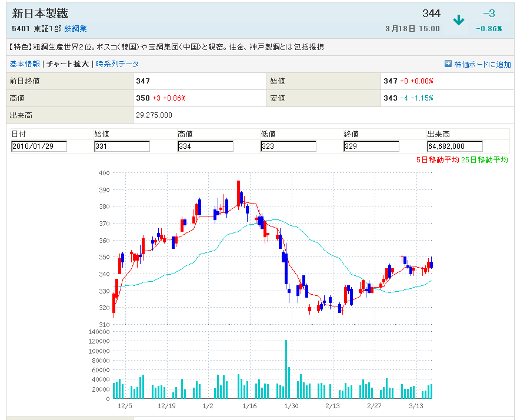The width and height of the screenshot is (517, 420).
Task: Click the 2/27 date label on chart axis
Action: point(374,406)
